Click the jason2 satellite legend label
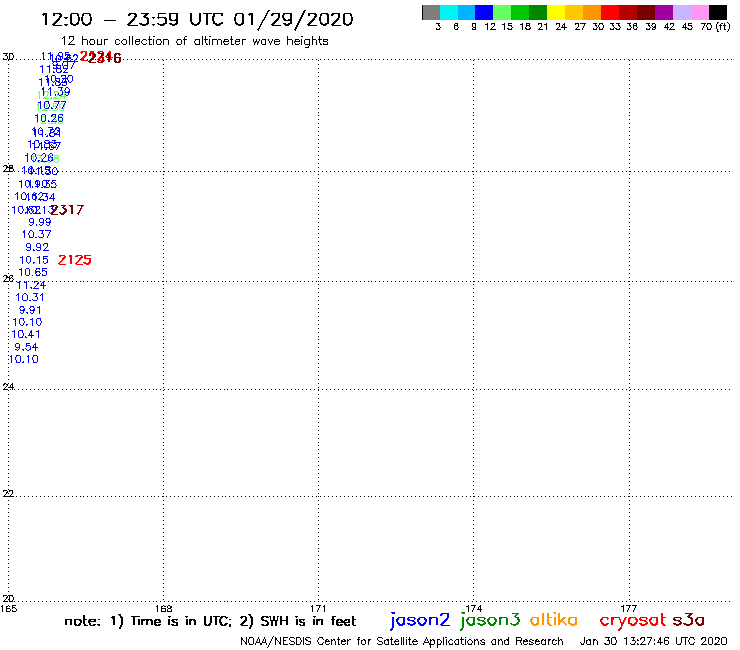Image resolution: width=740 pixels, height=650 pixels. pyautogui.click(x=420, y=620)
